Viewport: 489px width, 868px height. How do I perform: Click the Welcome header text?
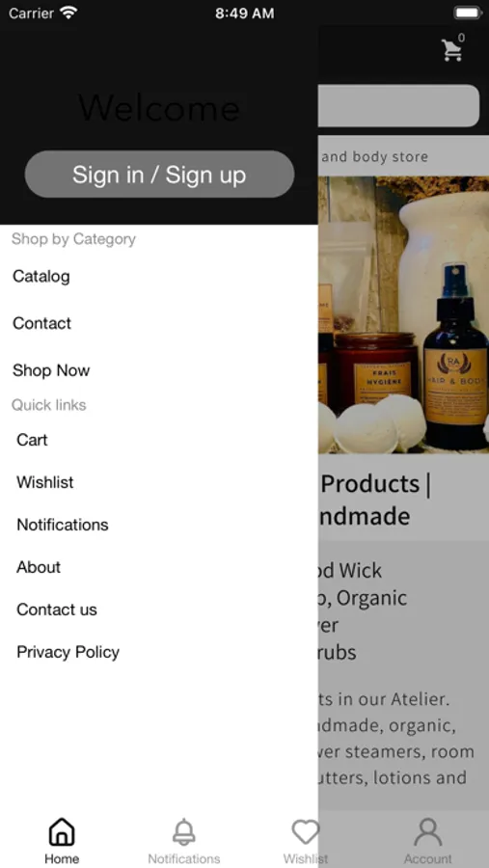(x=159, y=107)
